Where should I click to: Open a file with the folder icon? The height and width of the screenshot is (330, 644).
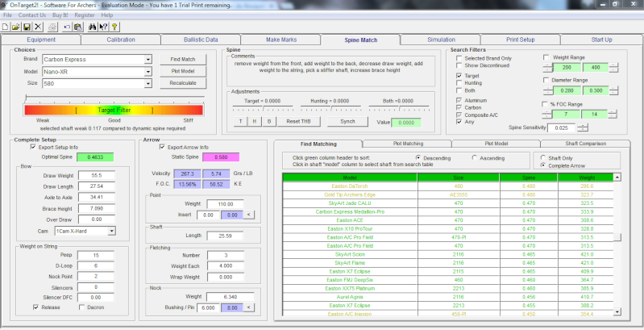click(x=15, y=27)
